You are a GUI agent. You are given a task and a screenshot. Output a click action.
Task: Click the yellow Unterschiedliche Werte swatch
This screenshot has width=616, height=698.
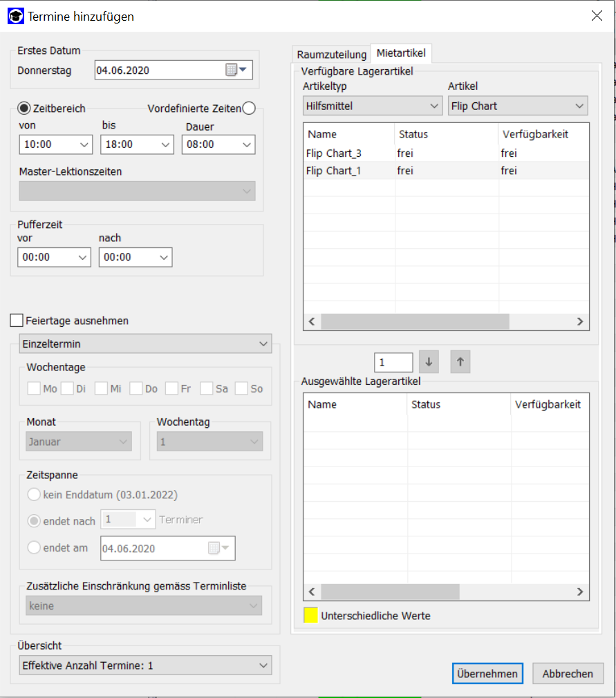[x=310, y=615]
